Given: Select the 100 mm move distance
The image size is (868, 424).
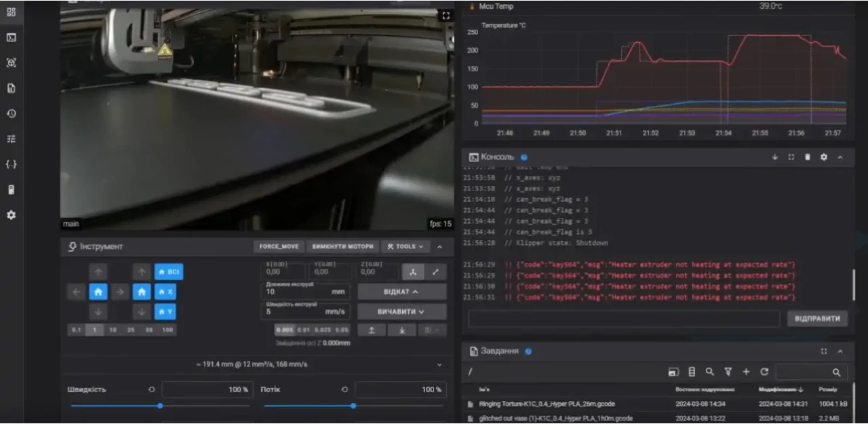Looking at the screenshot, I should 167,330.
